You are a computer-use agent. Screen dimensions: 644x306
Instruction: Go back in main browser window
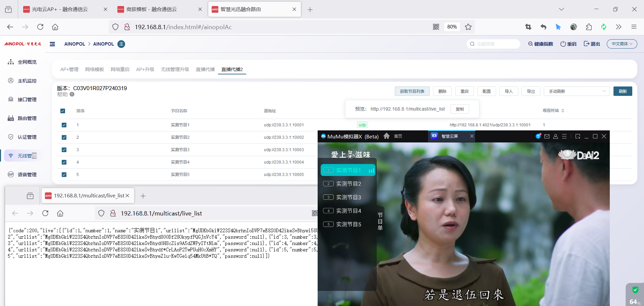(10, 27)
